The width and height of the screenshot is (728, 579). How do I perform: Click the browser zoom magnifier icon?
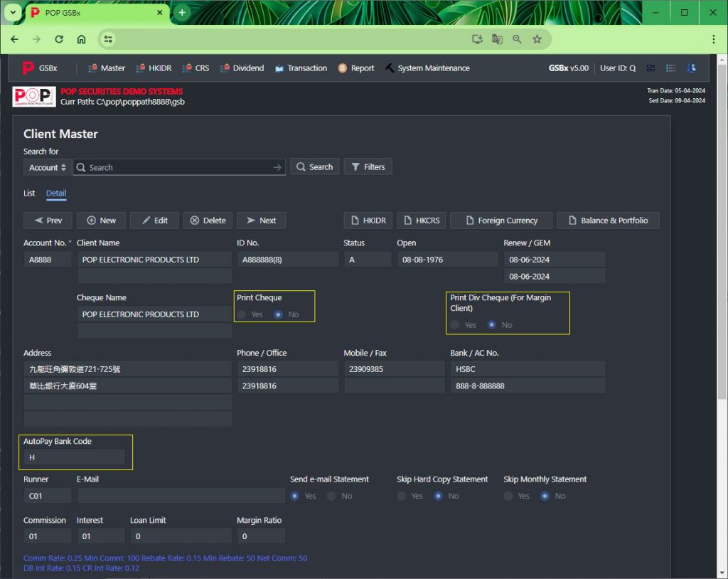[517, 39]
